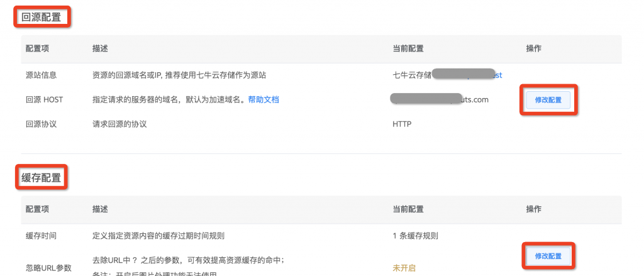Click description 请求回源的协议
This screenshot has width=644, height=276.
[119, 124]
